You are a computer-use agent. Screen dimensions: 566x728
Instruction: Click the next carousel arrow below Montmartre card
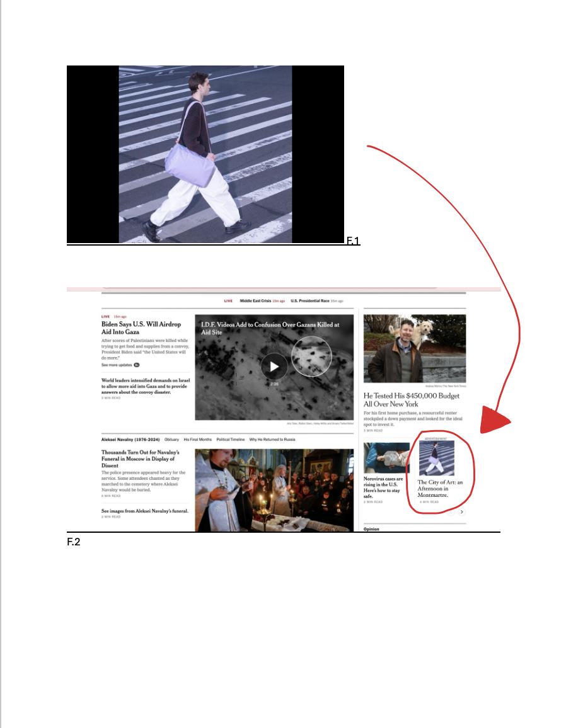tap(461, 511)
